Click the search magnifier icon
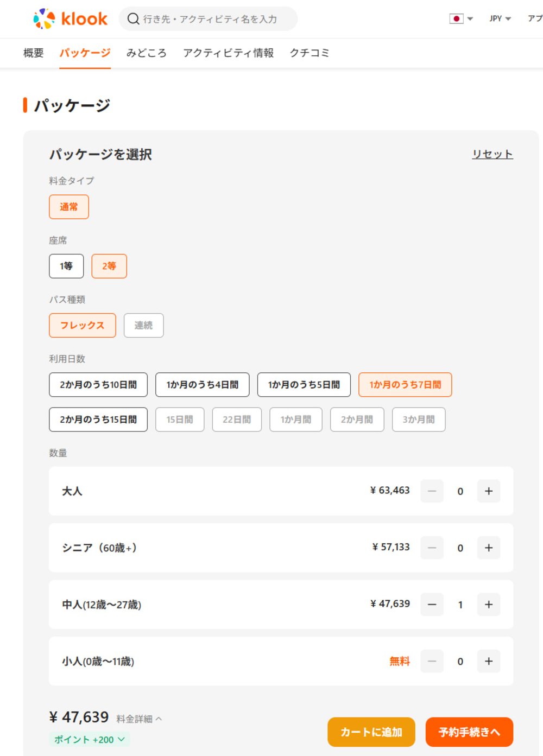This screenshot has width=543, height=756. (x=132, y=18)
